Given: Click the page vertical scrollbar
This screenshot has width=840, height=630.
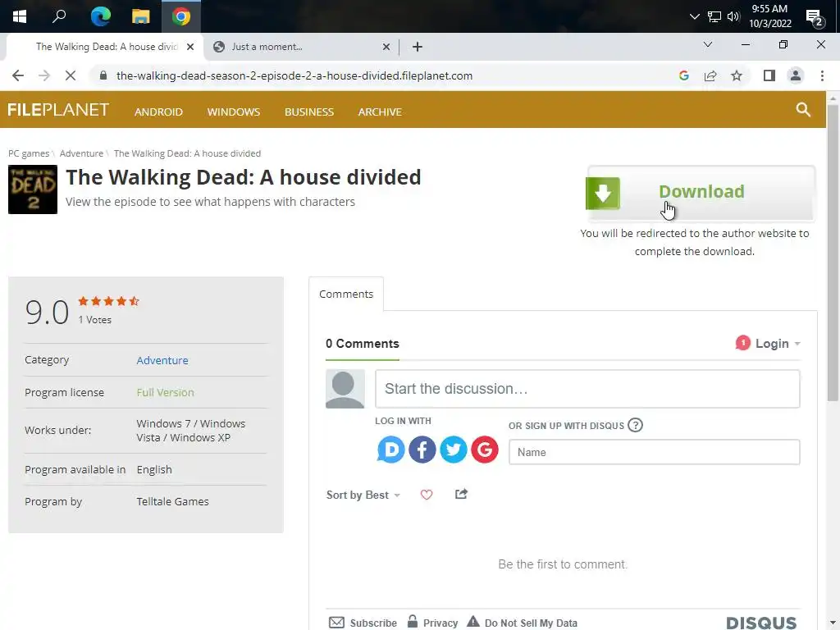Looking at the screenshot, I should coord(833,252).
